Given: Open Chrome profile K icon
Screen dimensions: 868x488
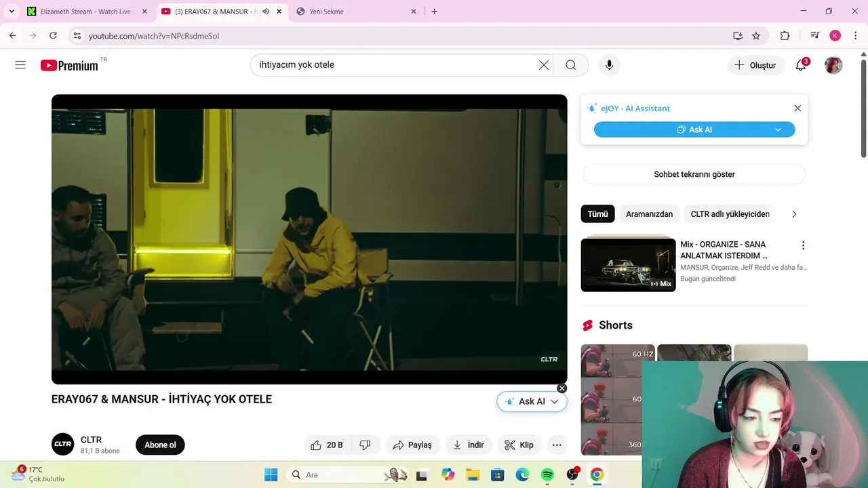Looking at the screenshot, I should [x=835, y=36].
